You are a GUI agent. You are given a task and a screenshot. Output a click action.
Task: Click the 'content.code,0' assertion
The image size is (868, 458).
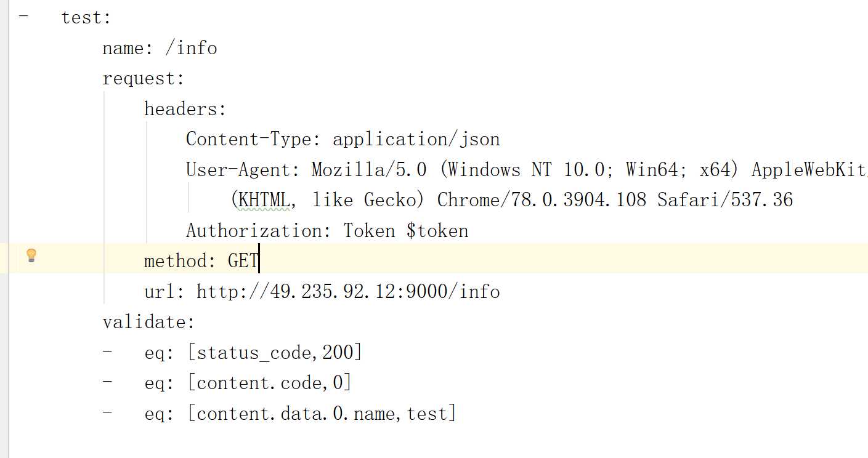click(269, 383)
